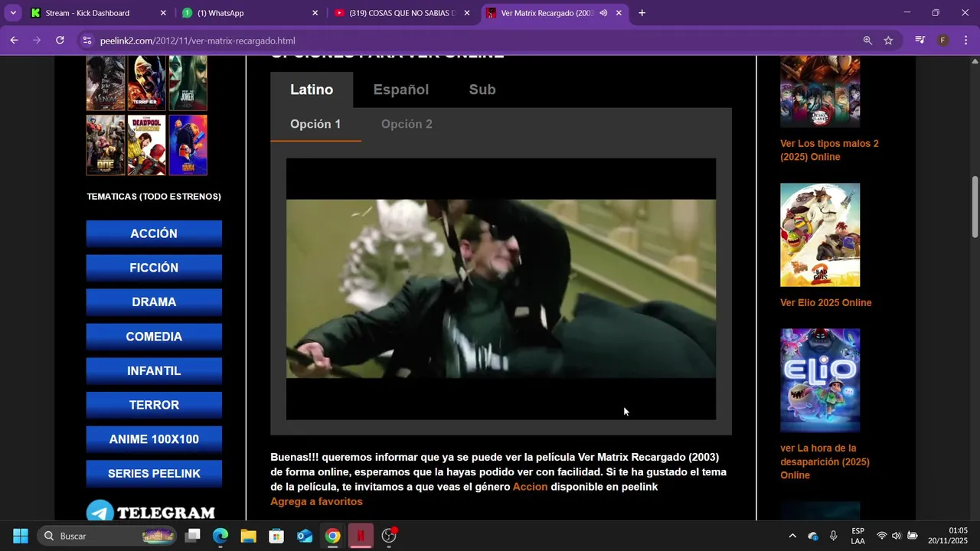
Task: Open Task View on the taskbar
Action: coord(193,536)
